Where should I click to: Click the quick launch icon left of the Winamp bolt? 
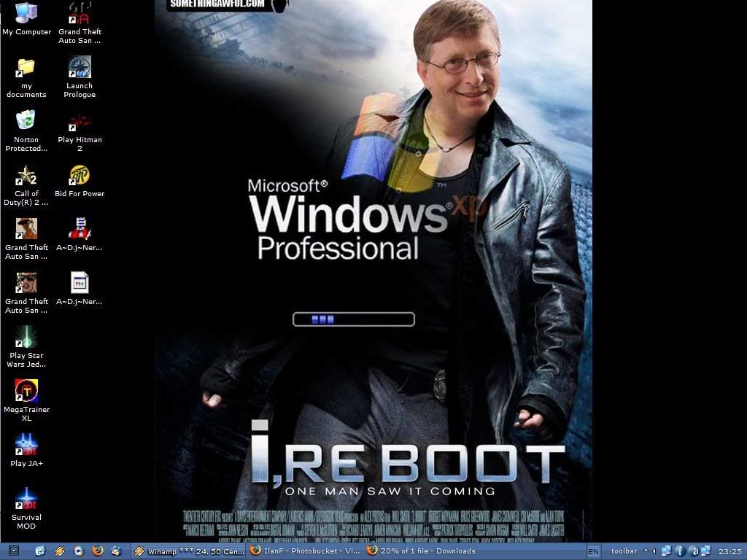[x=40, y=551]
